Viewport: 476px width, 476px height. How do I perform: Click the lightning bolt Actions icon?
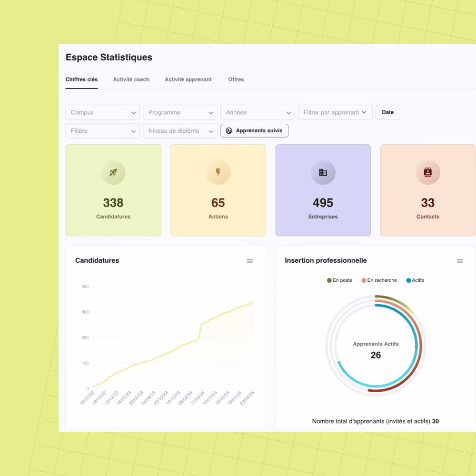click(x=218, y=172)
